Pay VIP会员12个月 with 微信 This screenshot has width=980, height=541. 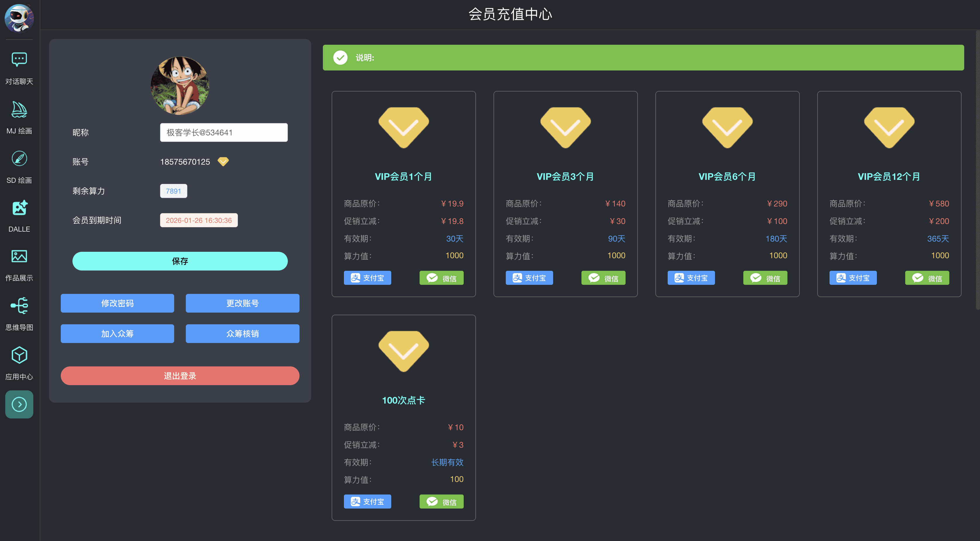click(x=927, y=278)
